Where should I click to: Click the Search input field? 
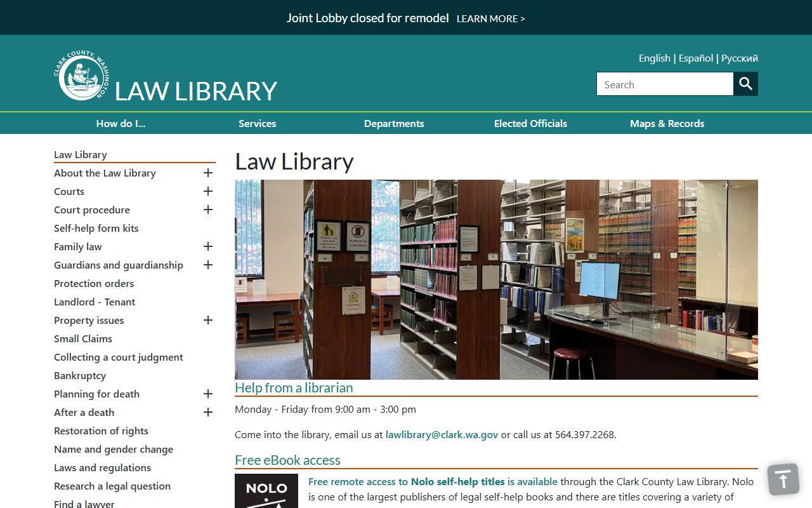pyautogui.click(x=665, y=84)
